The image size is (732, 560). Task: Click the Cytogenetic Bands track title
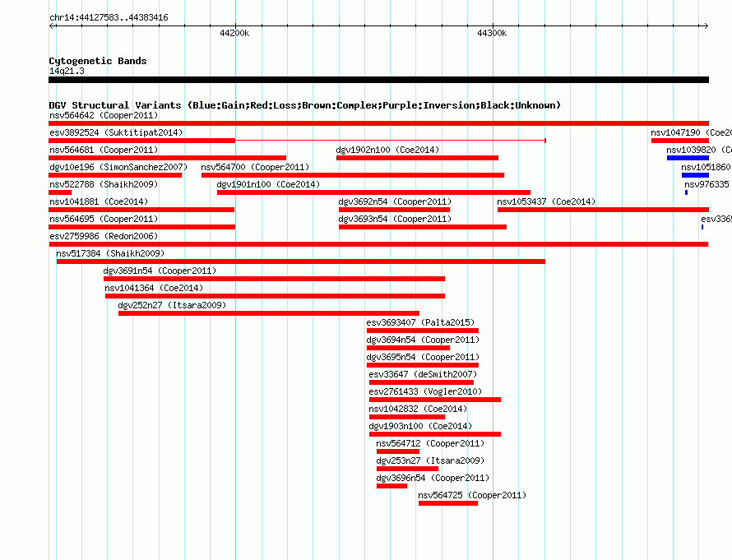[98, 61]
